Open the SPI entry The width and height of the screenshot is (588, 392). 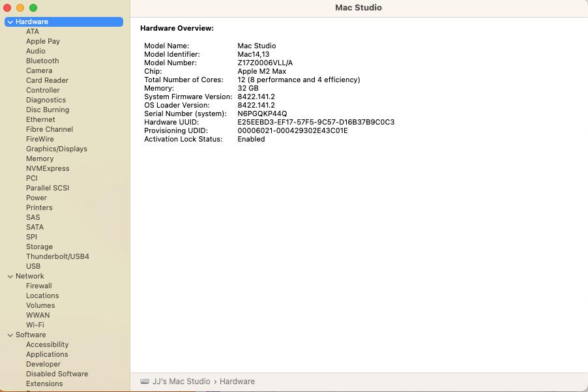[x=31, y=237]
